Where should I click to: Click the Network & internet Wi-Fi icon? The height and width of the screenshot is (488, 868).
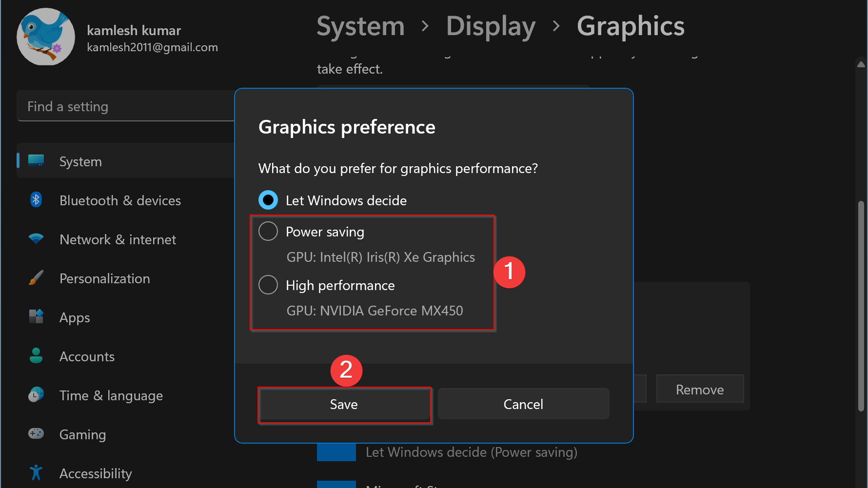click(36, 239)
